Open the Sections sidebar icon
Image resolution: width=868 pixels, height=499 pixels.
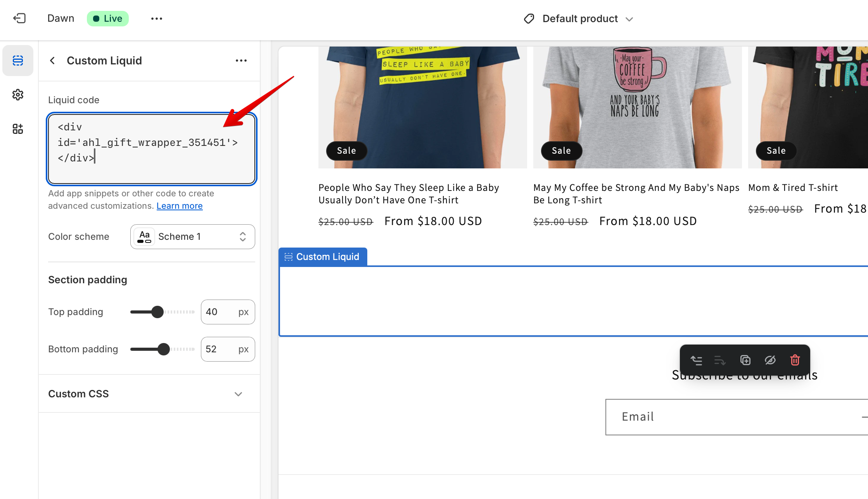click(18, 61)
